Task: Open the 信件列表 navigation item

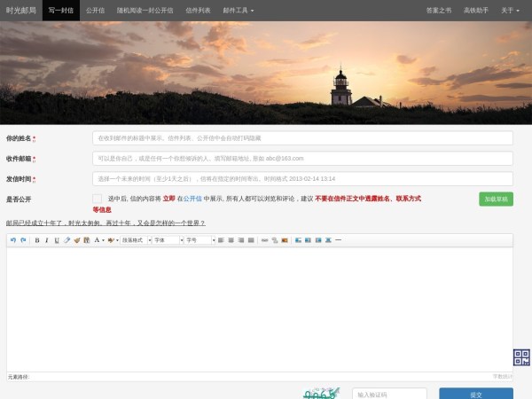Action: tap(198, 11)
